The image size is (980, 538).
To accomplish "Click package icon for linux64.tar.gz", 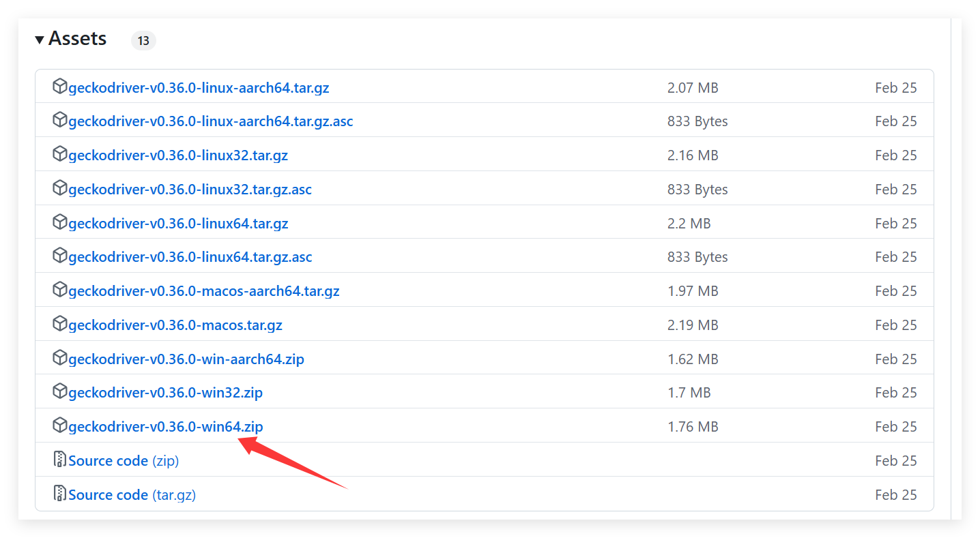I will 60,222.
